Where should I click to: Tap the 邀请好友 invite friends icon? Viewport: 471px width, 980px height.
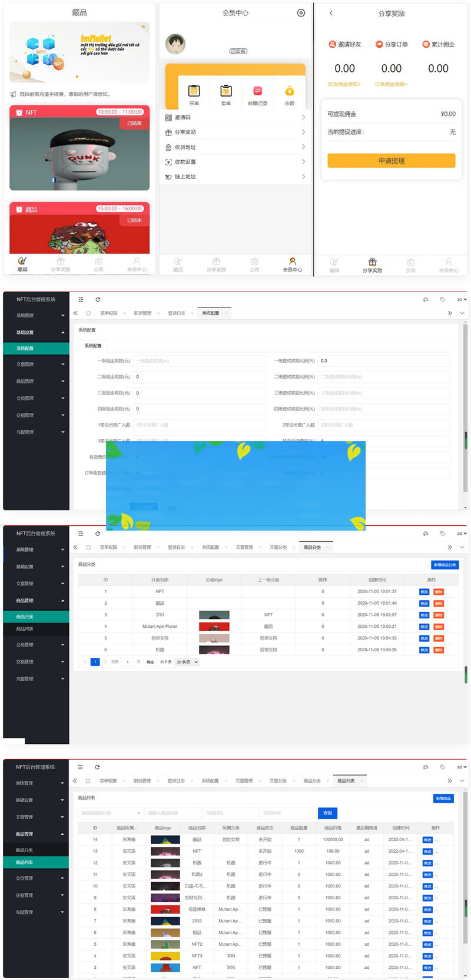pyautogui.click(x=332, y=44)
